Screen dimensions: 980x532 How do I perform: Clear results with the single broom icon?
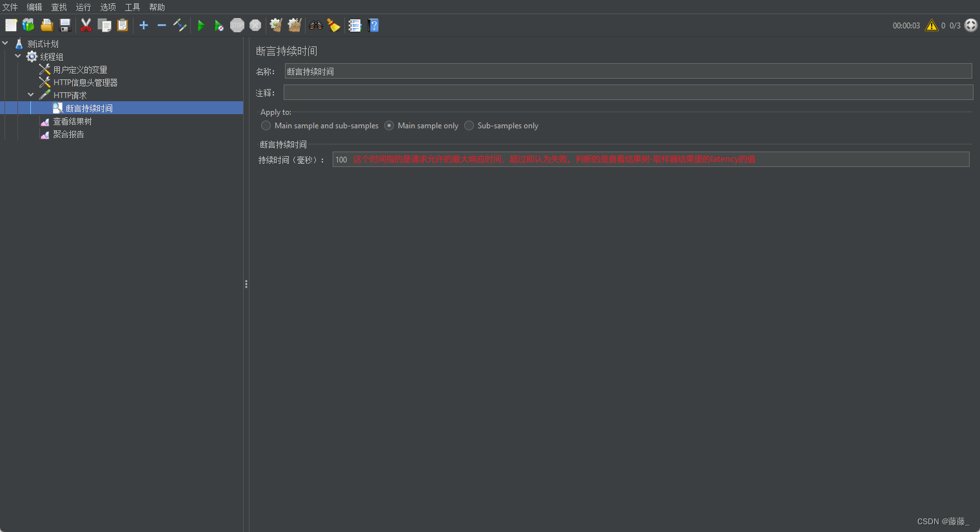click(x=276, y=25)
